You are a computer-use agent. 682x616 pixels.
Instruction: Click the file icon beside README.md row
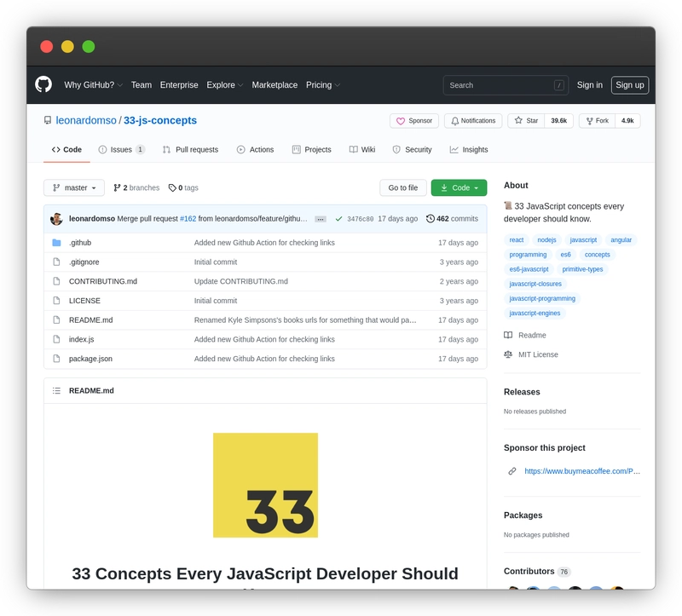56,320
